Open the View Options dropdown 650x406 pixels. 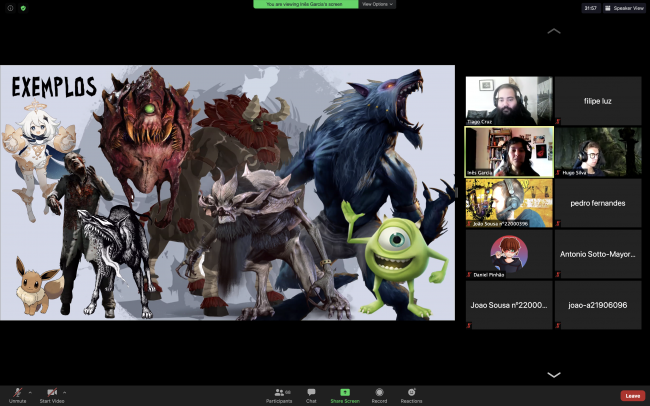click(377, 4)
